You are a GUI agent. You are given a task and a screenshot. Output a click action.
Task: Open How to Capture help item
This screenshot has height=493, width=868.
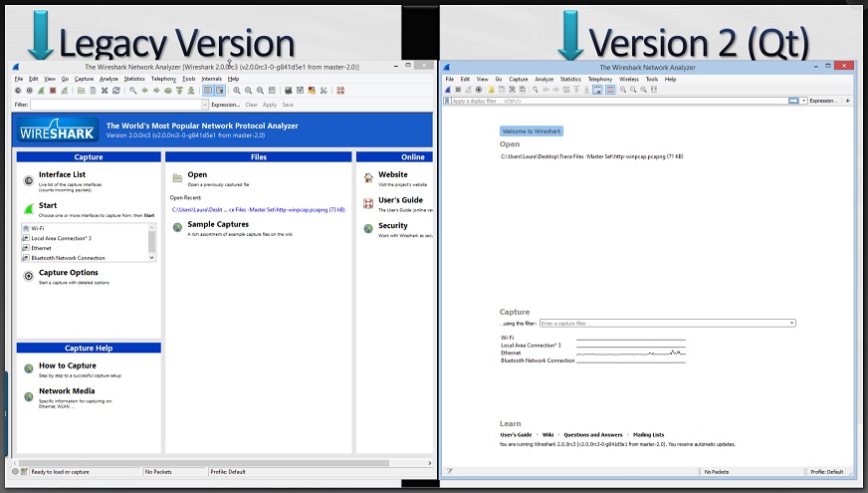tap(67, 366)
